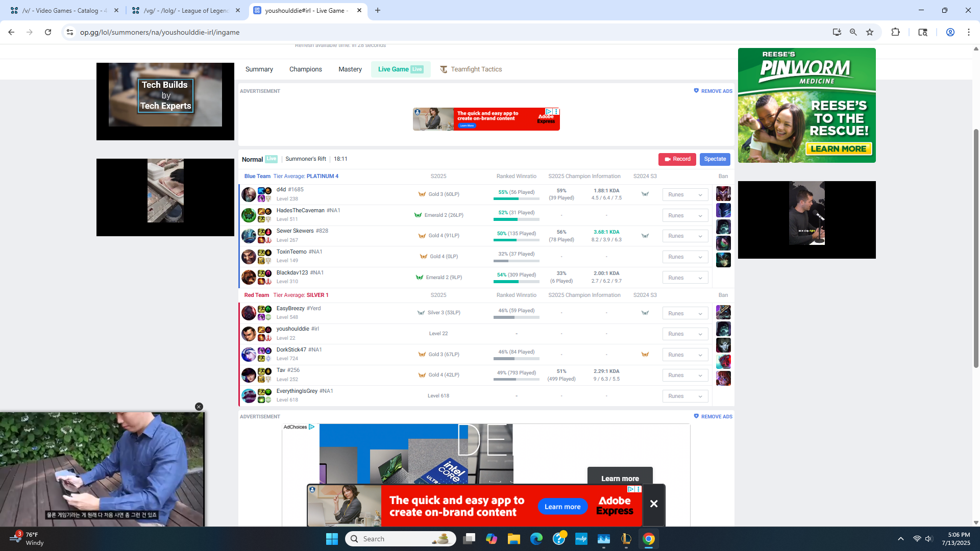
Task: Close the floating video popup
Action: tap(199, 407)
